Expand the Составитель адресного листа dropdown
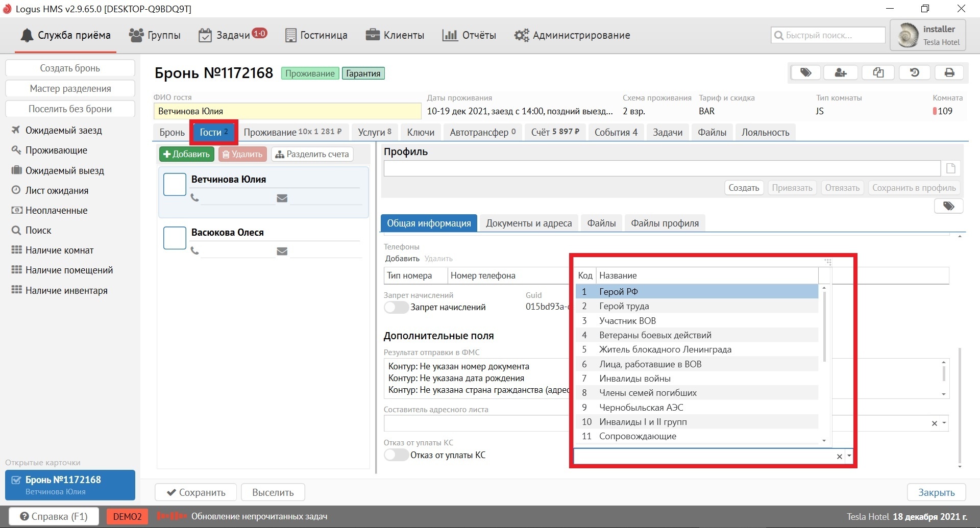 tap(944, 423)
